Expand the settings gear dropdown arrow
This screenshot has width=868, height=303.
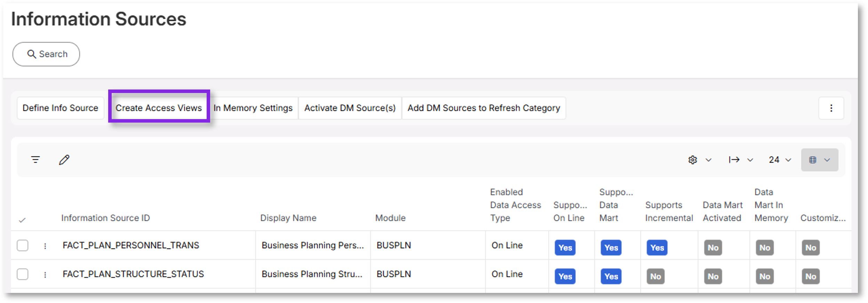pos(708,160)
